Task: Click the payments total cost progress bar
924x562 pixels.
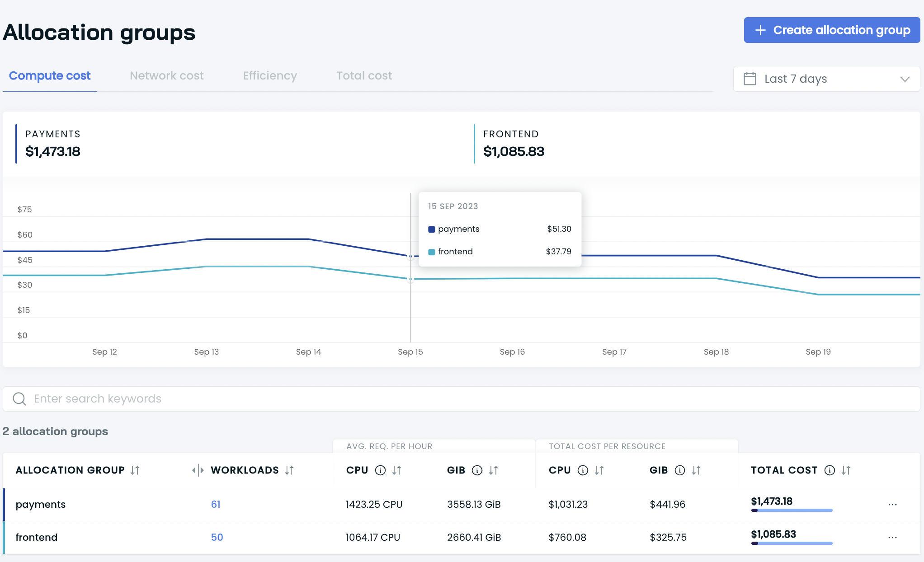Action: (792, 510)
